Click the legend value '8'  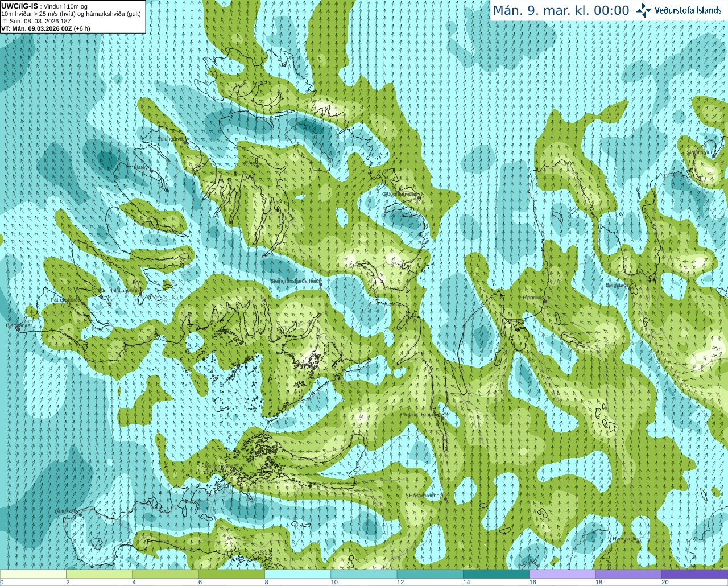coord(266,582)
